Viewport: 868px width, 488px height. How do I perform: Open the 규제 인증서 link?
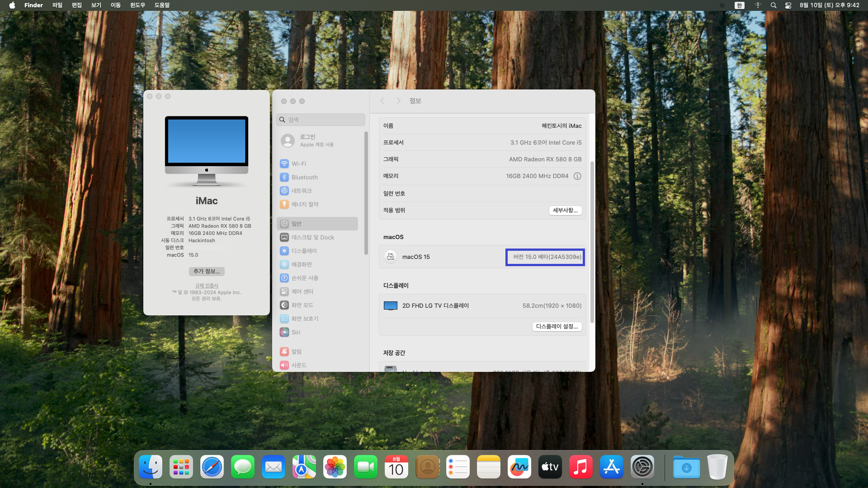[207, 286]
